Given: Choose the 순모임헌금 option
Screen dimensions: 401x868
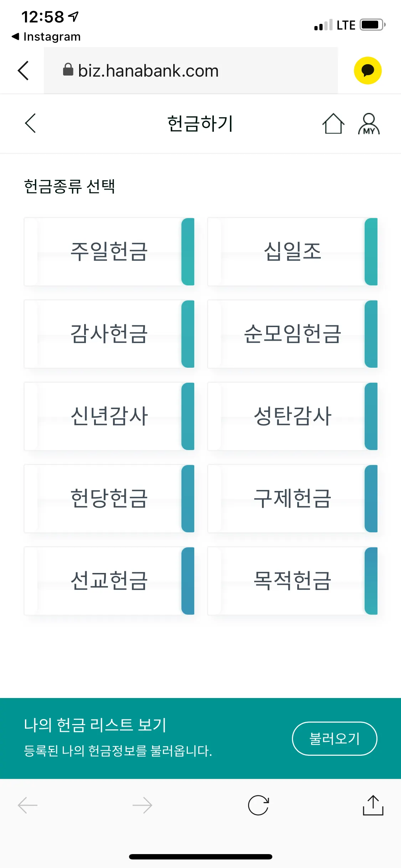Looking at the screenshot, I should pyautogui.click(x=292, y=334).
